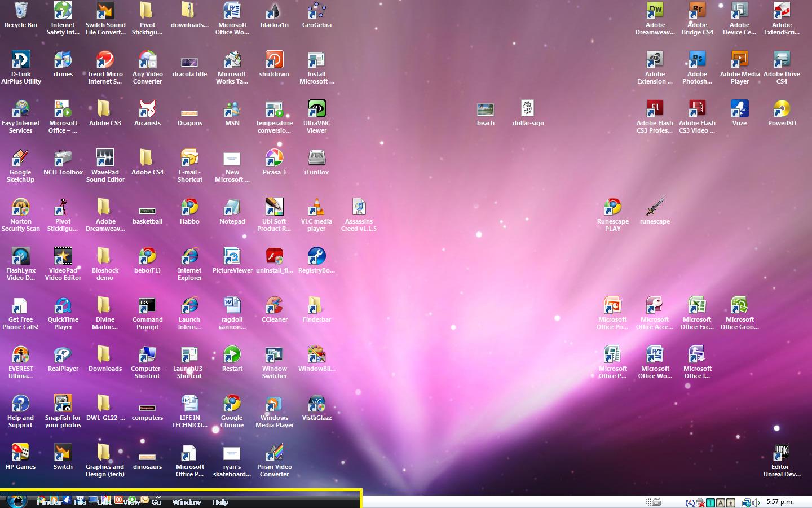Open Adobe Bridge CS4
This screenshot has height=508, width=812.
(x=698, y=19)
